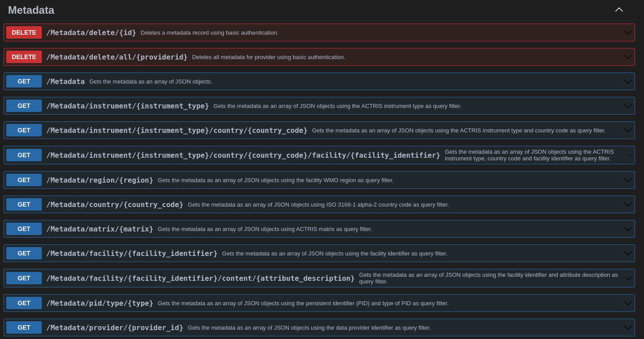Click GET badge for /Metadata/facility/{facility_identifier}
Screen dimensions: 644x339
(x=24, y=253)
